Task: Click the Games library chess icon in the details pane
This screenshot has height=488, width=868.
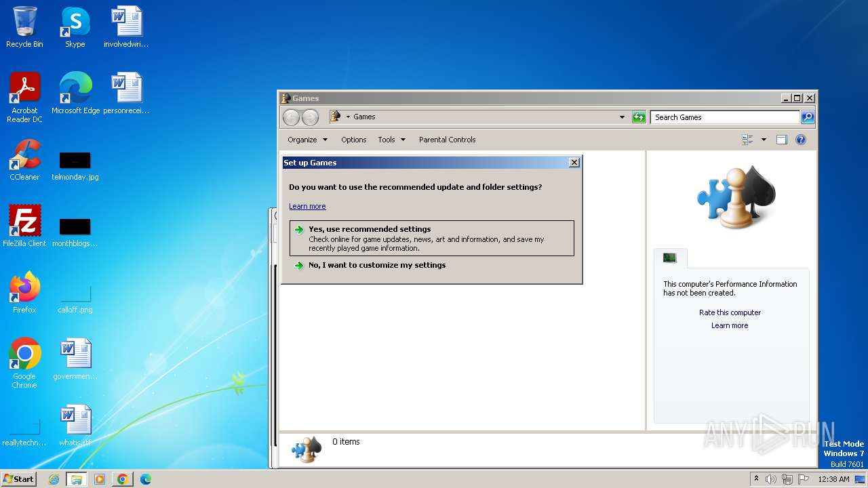Action: (307, 449)
